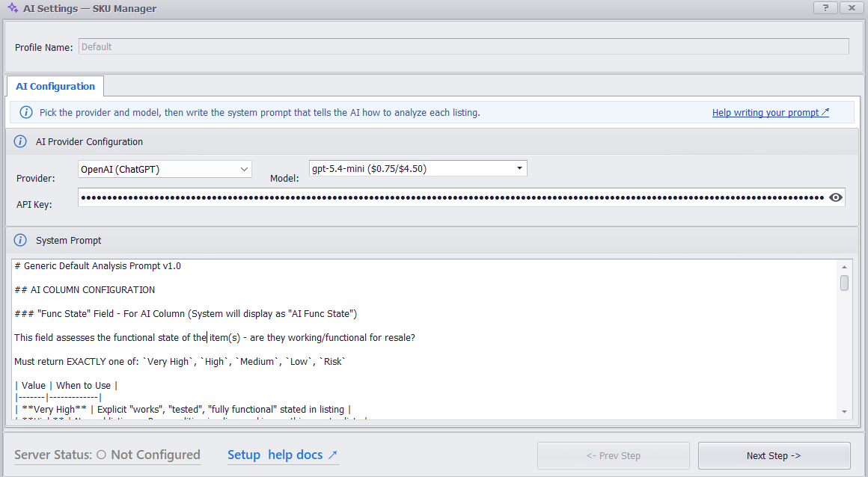Click the sparkle app icon in title bar
Screen dimensions: 868x477
(12, 7)
